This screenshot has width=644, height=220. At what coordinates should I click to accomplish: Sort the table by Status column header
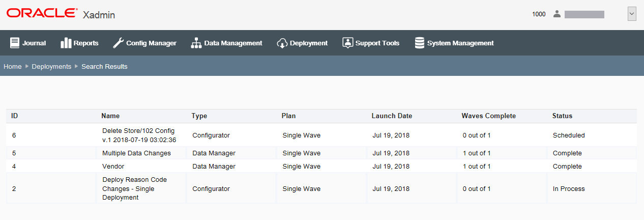562,116
